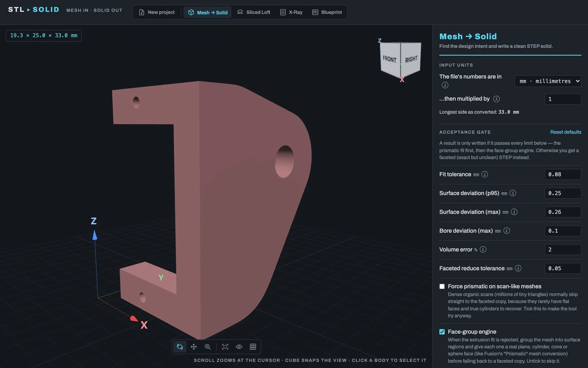Uncheck the Face-group engine checkbox
Image resolution: width=588 pixels, height=368 pixels.
click(x=442, y=332)
